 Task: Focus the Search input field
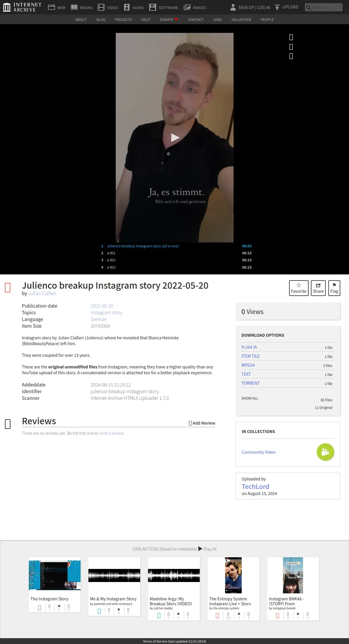coord(323,7)
